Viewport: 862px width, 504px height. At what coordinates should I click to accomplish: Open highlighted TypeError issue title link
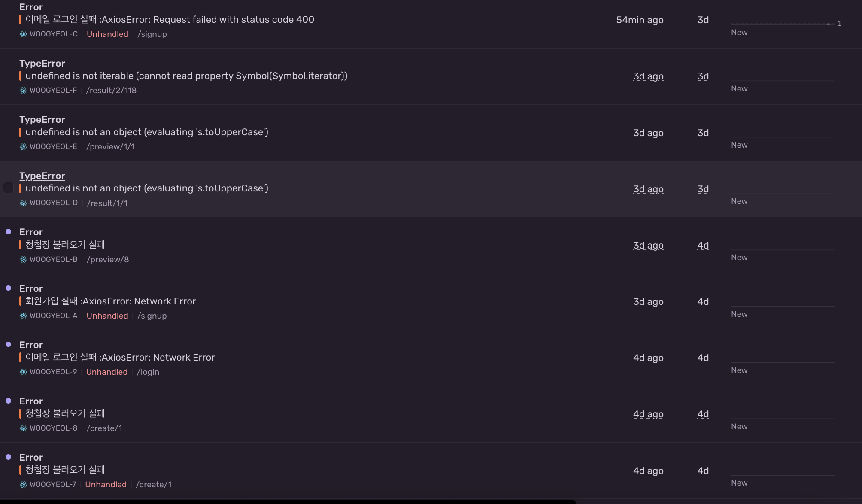point(42,176)
